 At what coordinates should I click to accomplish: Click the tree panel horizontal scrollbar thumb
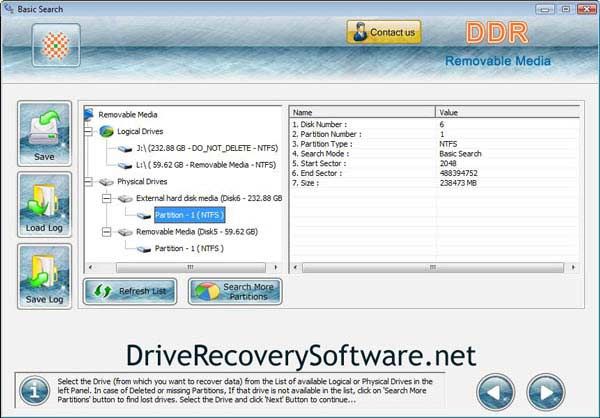[x=191, y=267]
